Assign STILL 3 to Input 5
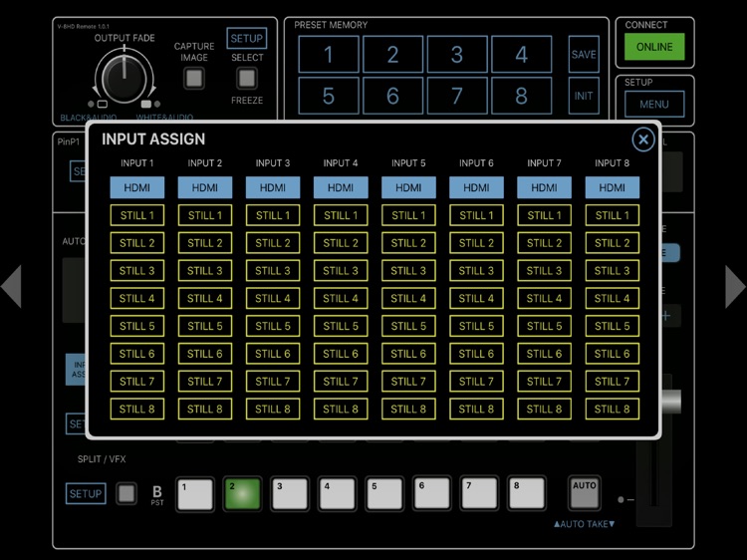The image size is (747, 560). click(x=408, y=271)
